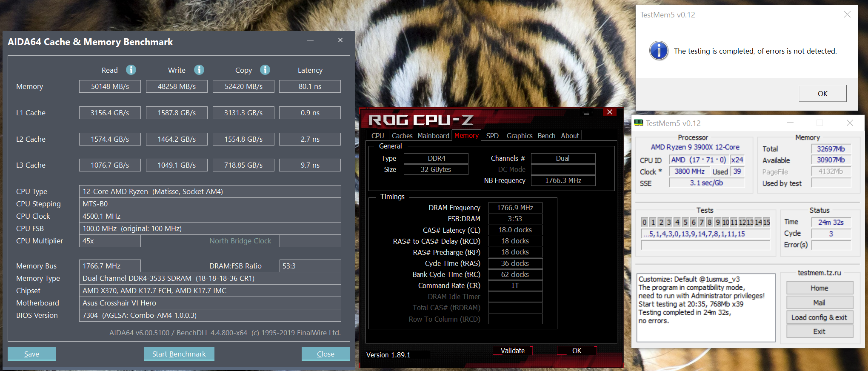Open the Home button in TestMem5

pyautogui.click(x=819, y=288)
